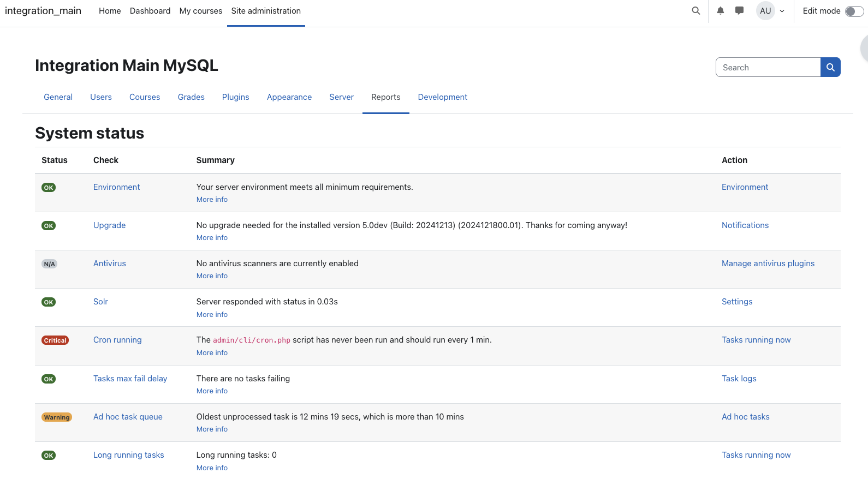Open the Upgrade check link

[109, 225]
